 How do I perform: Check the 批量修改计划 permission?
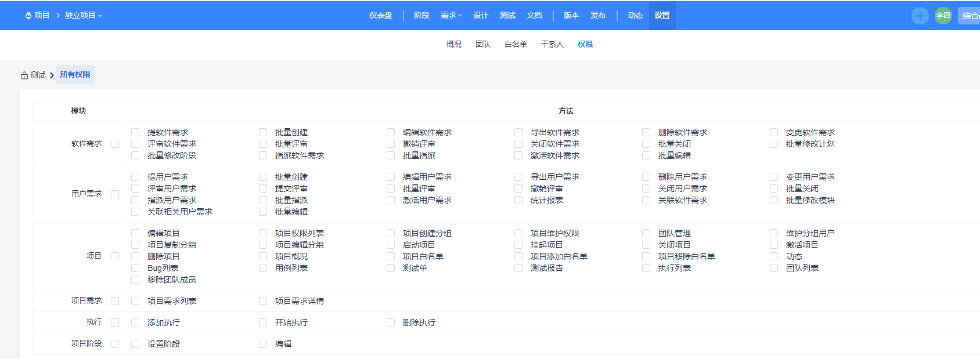coord(774,144)
